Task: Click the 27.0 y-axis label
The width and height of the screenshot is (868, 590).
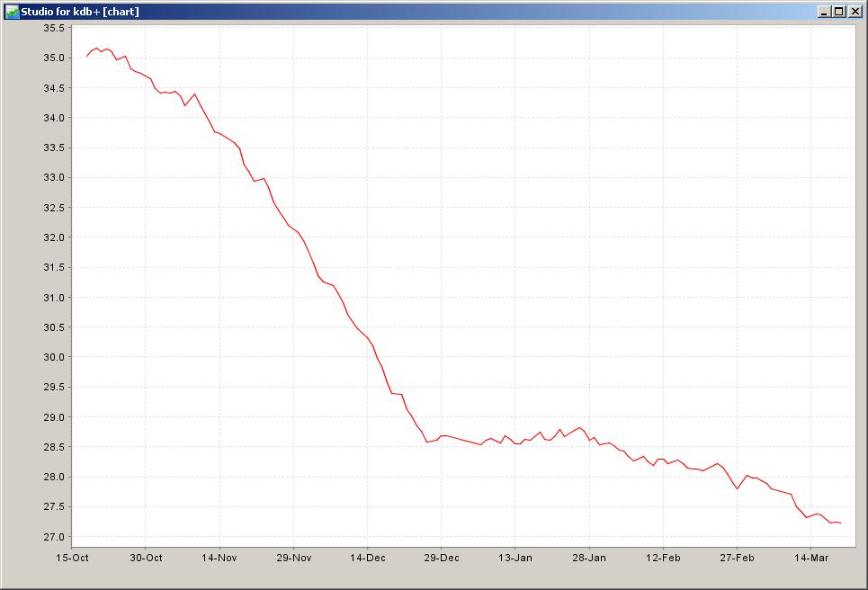Action: 54,537
